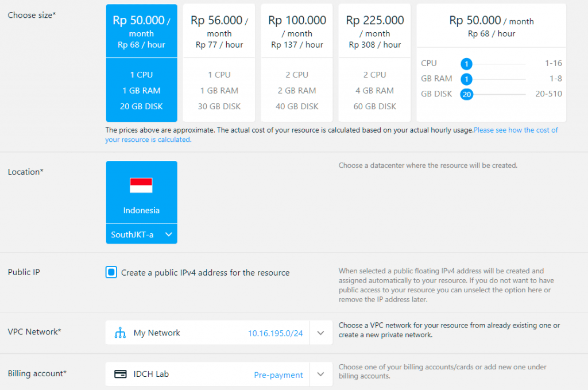Open the VPC Network dropdown chevron

point(320,332)
